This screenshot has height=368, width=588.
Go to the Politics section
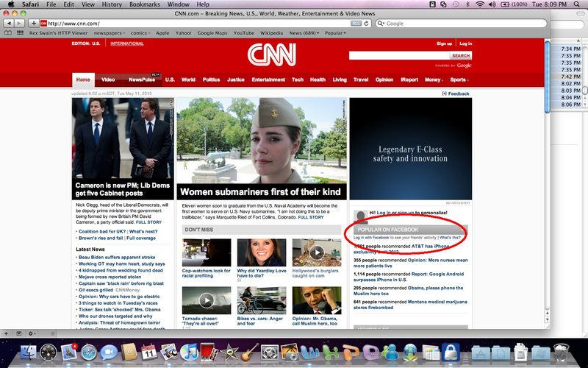point(211,79)
